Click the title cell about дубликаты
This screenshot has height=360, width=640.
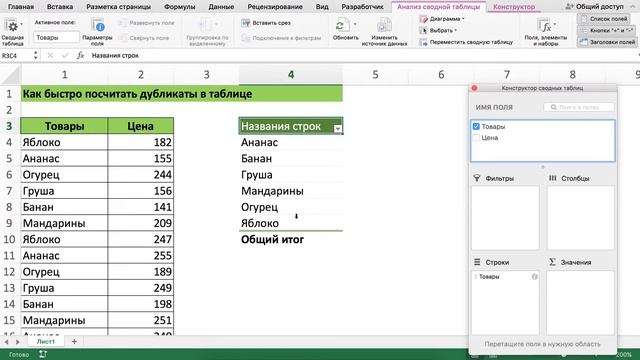point(182,94)
